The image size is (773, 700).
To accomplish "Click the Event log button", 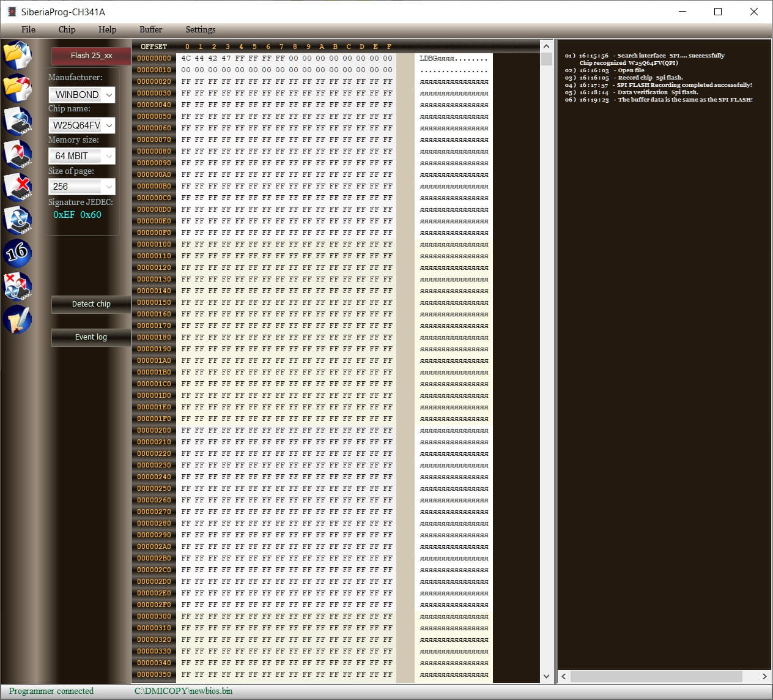I will tap(91, 337).
